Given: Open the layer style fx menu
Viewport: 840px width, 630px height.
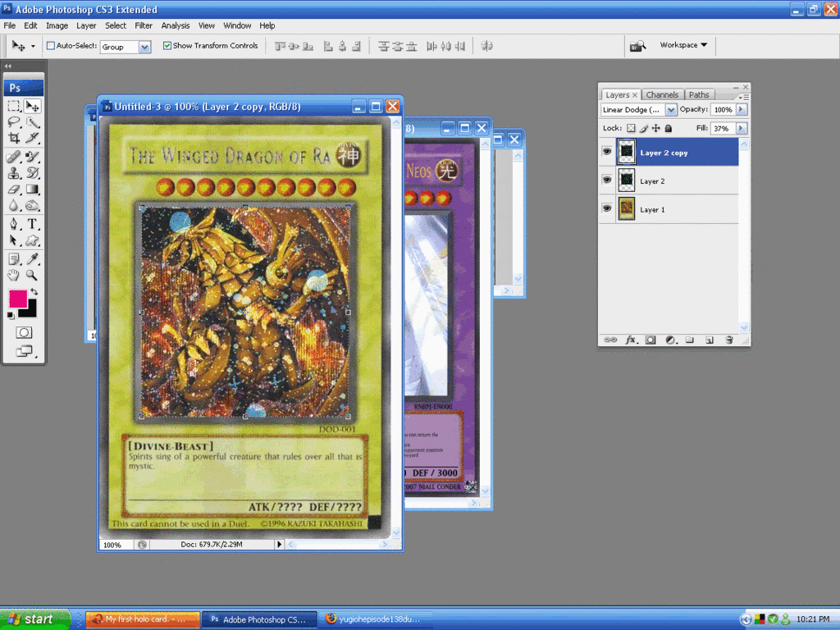Looking at the screenshot, I should [631, 339].
